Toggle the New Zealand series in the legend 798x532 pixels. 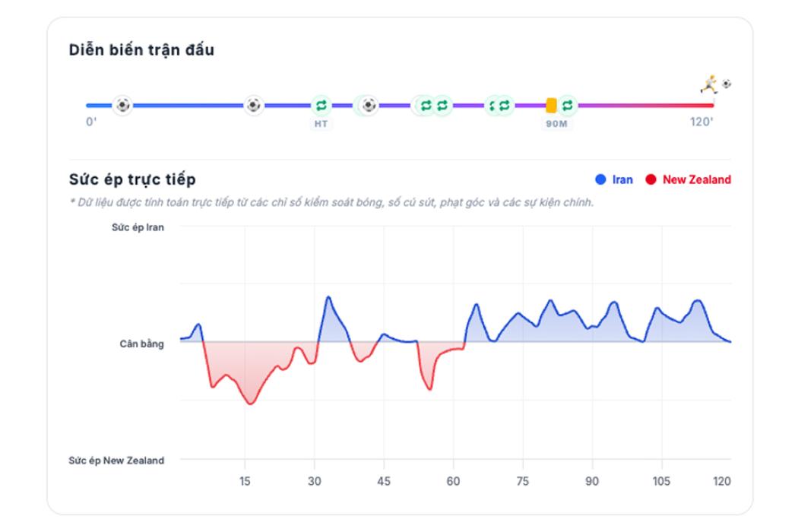(688, 179)
